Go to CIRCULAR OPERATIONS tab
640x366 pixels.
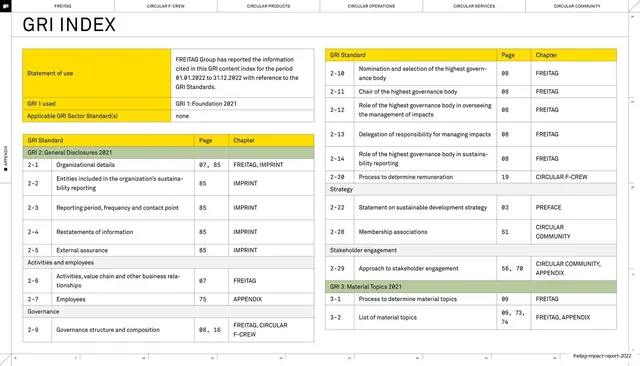pos(371,6)
